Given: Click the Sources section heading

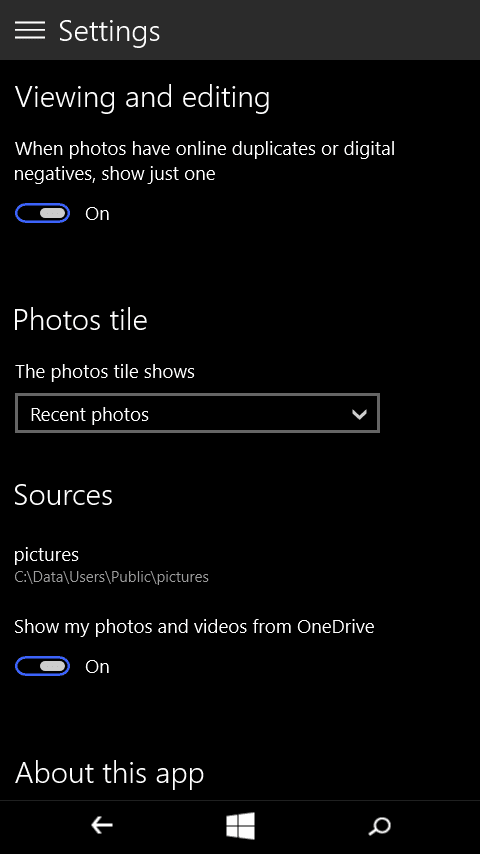Looking at the screenshot, I should [x=63, y=495].
